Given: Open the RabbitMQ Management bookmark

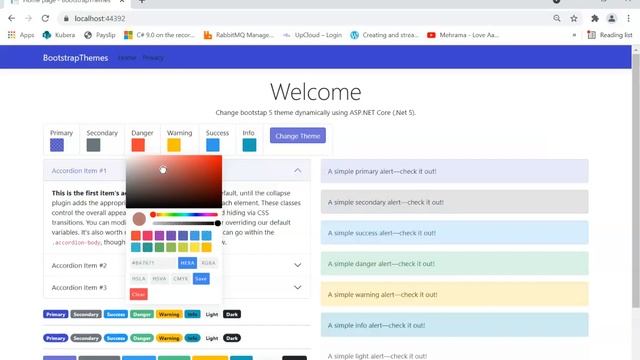Looking at the screenshot, I should pos(239,35).
